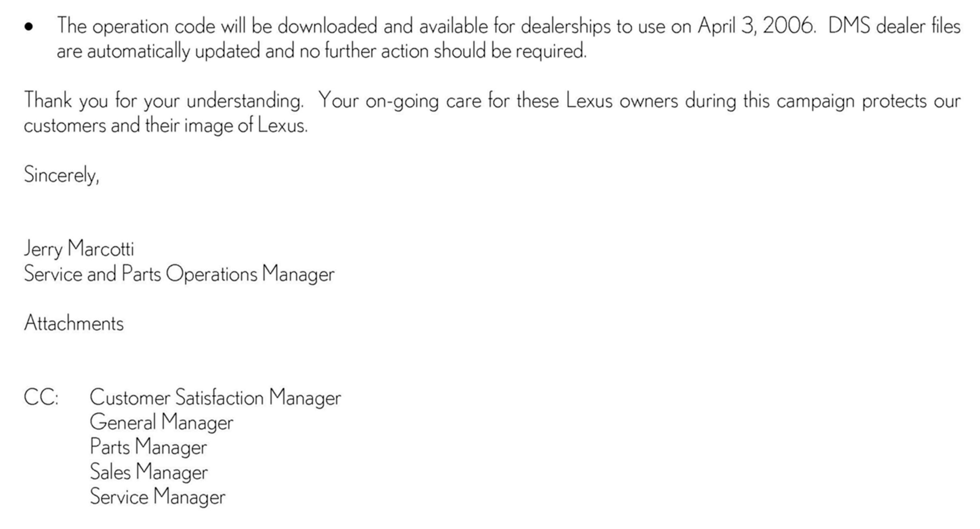Image resolution: width=980 pixels, height=529 pixels.
Task: Click the CC: label
Action: coord(41,398)
